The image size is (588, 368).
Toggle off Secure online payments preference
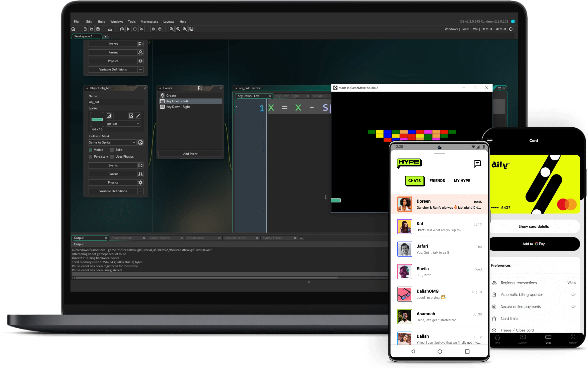[574, 307]
